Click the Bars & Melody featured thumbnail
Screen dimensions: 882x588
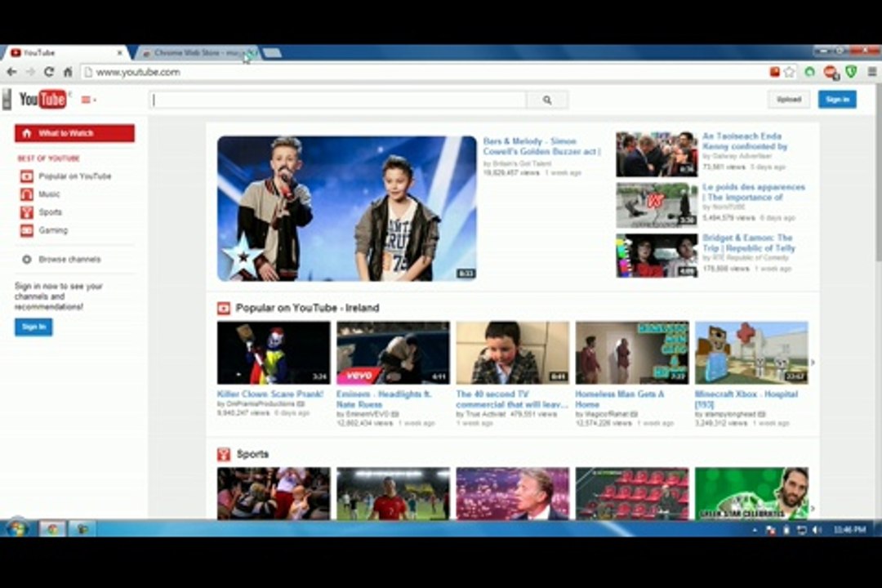[347, 209]
